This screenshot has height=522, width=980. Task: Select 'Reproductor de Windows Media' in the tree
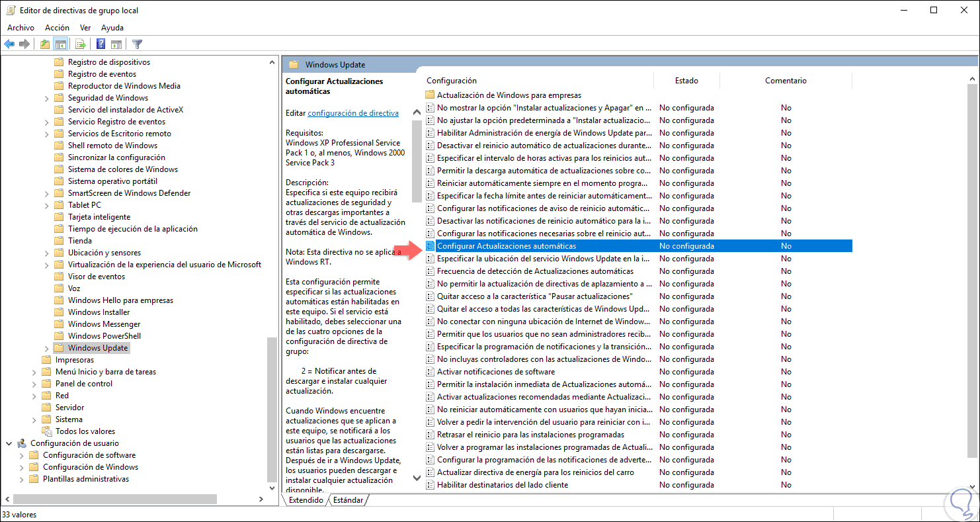124,86
